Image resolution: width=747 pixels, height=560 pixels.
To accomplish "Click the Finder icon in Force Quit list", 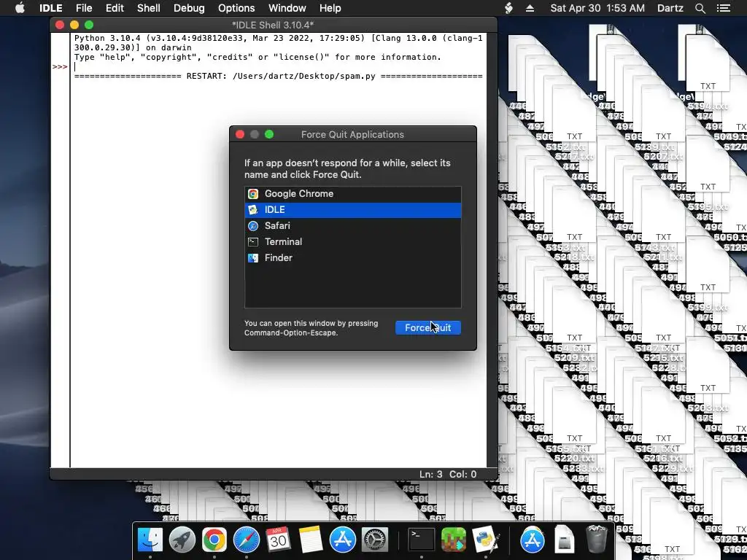I will [x=253, y=258].
